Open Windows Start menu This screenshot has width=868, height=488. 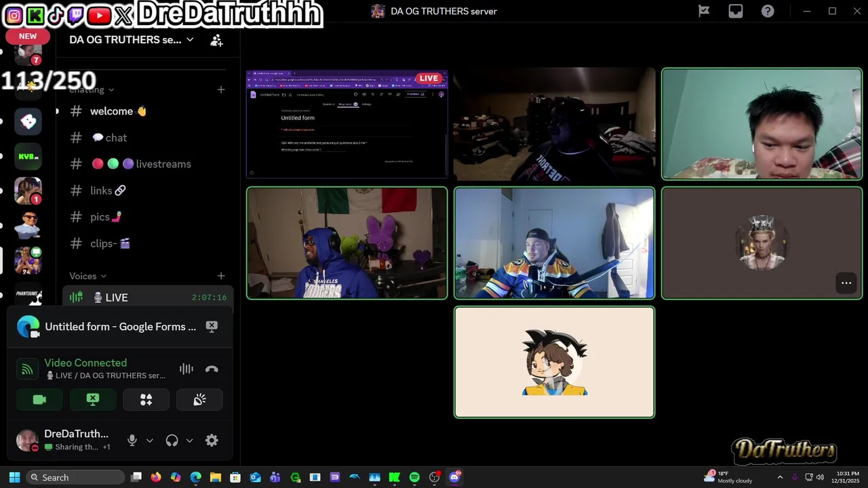(14, 477)
